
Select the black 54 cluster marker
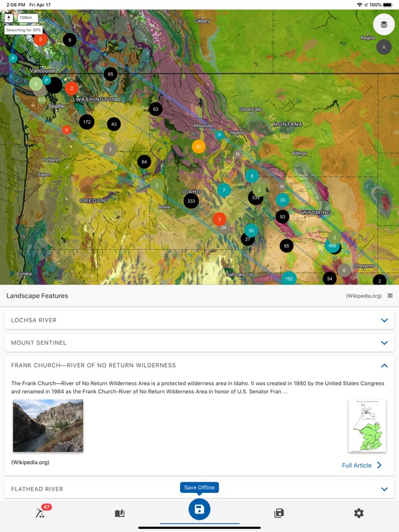(330, 278)
